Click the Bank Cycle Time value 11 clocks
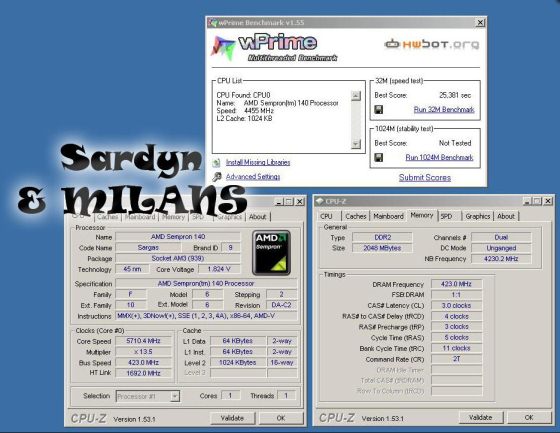560x433 pixels. click(457, 348)
